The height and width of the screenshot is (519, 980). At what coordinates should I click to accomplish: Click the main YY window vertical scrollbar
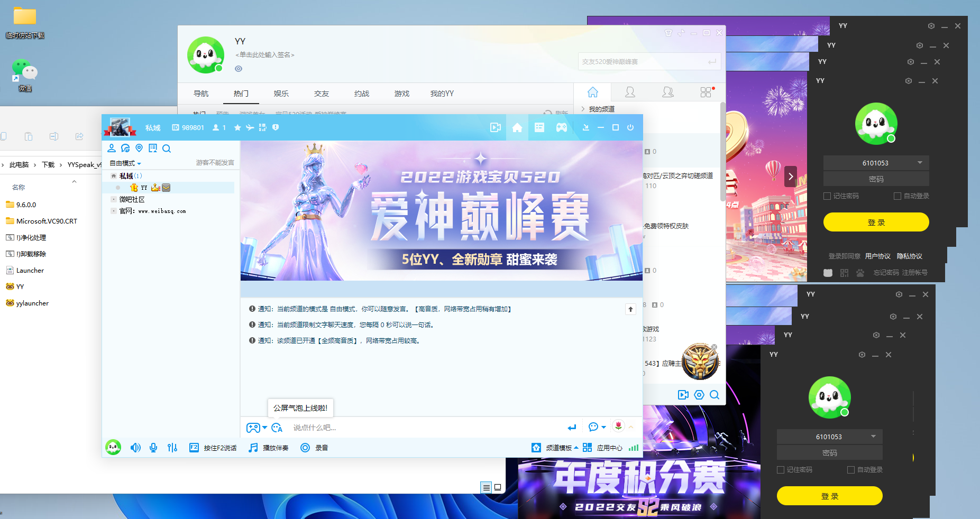[x=722, y=152]
